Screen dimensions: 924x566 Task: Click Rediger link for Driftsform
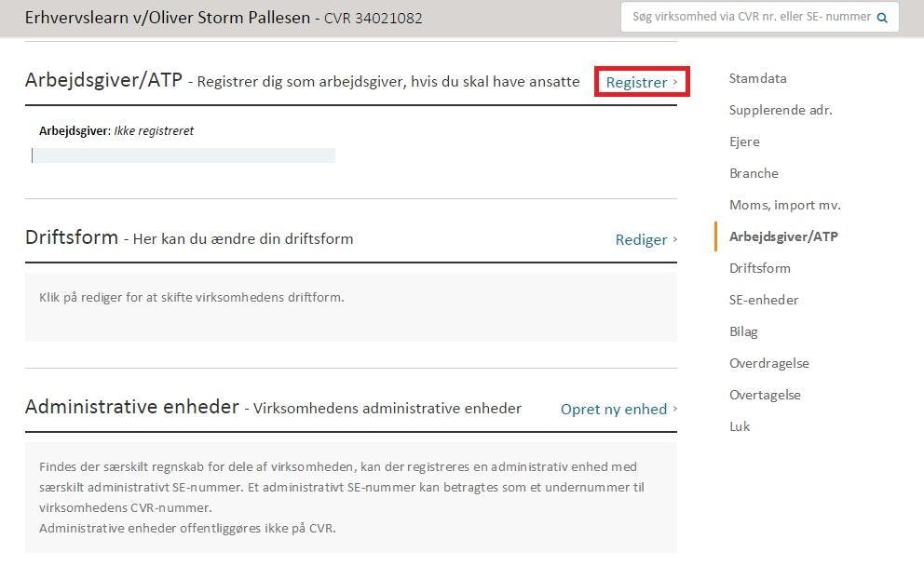point(645,239)
